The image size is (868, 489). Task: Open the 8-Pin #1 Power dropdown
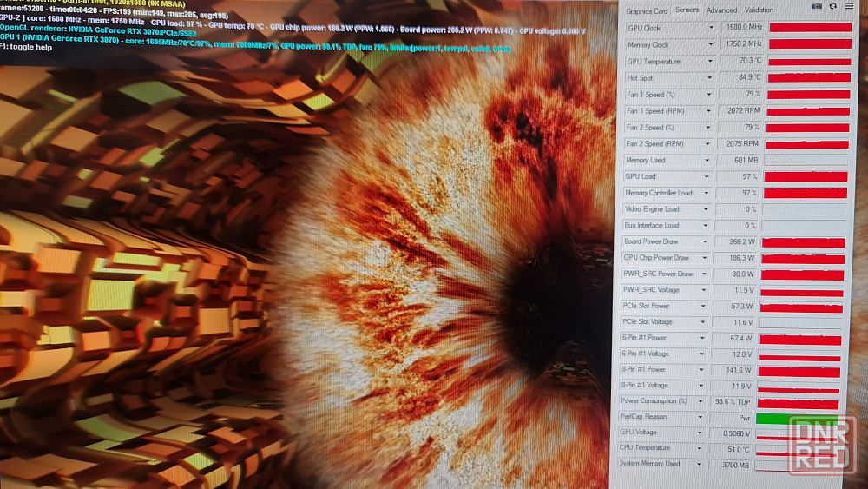[700, 369]
